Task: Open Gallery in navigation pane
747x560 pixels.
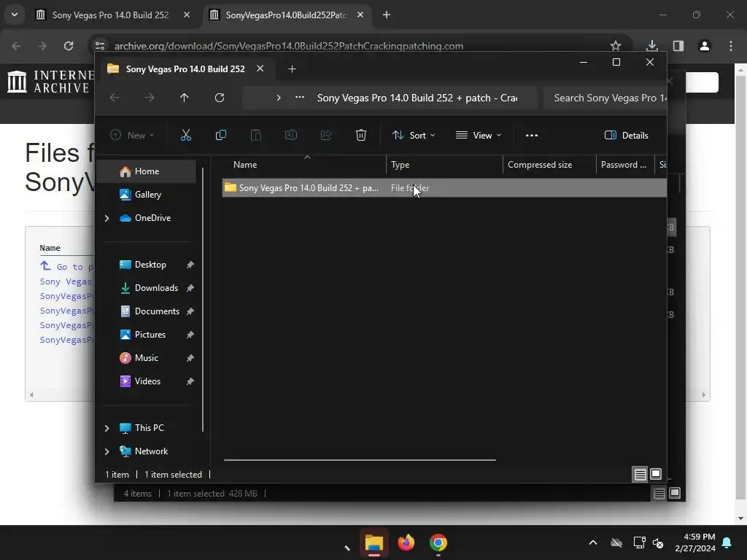Action: pyautogui.click(x=146, y=195)
